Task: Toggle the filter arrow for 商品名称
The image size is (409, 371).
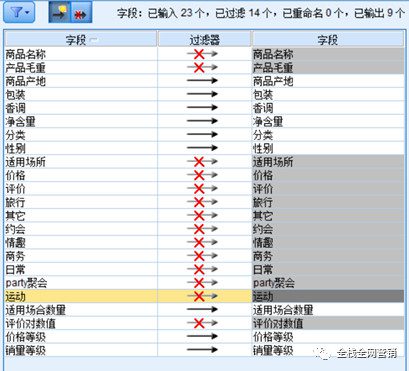Action: (x=202, y=54)
